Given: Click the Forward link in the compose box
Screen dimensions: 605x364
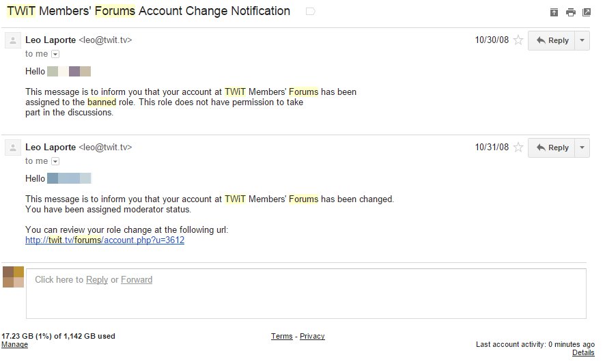Looking at the screenshot, I should click(137, 279).
